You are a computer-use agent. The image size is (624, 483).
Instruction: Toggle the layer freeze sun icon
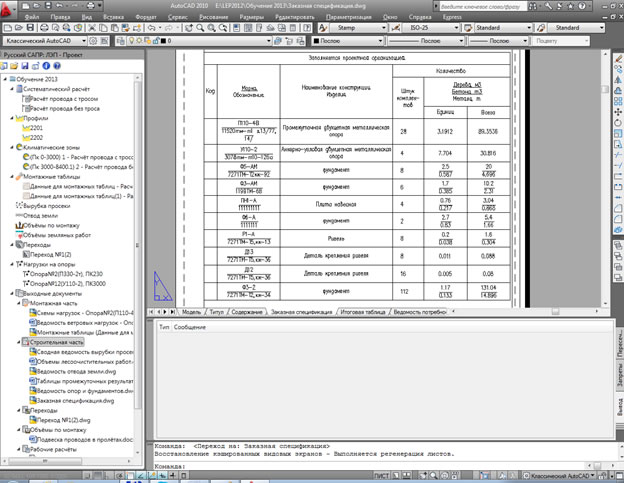(140, 41)
